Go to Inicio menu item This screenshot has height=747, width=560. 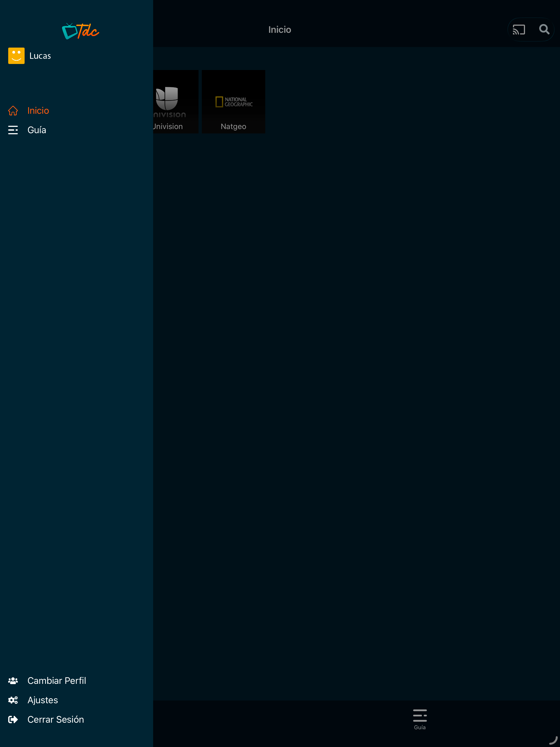coord(38,111)
